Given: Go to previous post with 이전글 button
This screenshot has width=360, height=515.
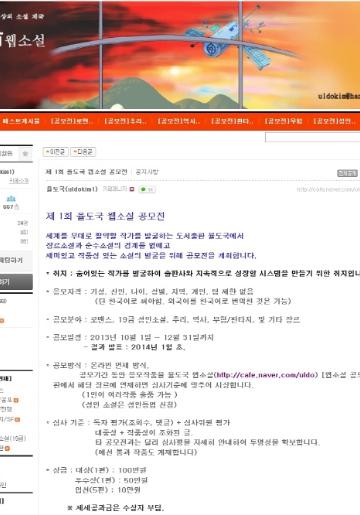Looking at the screenshot, I should pos(55,152).
